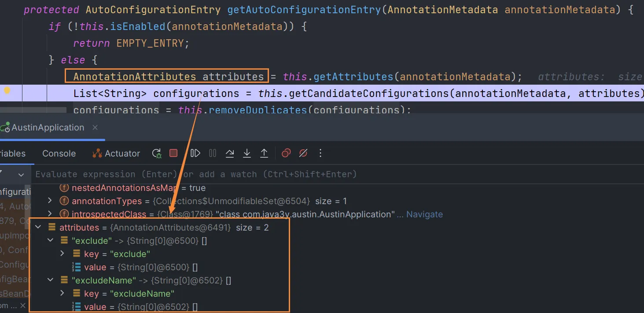Image resolution: width=644 pixels, height=313 pixels.
Task: Open more debugger actions menu
Action: (320, 153)
